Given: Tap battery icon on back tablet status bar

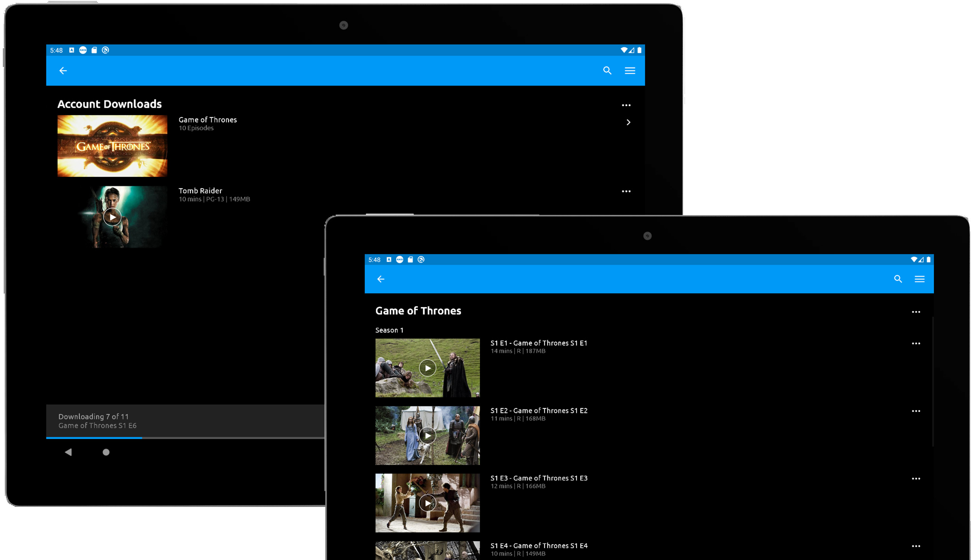Looking at the screenshot, I should point(639,50).
